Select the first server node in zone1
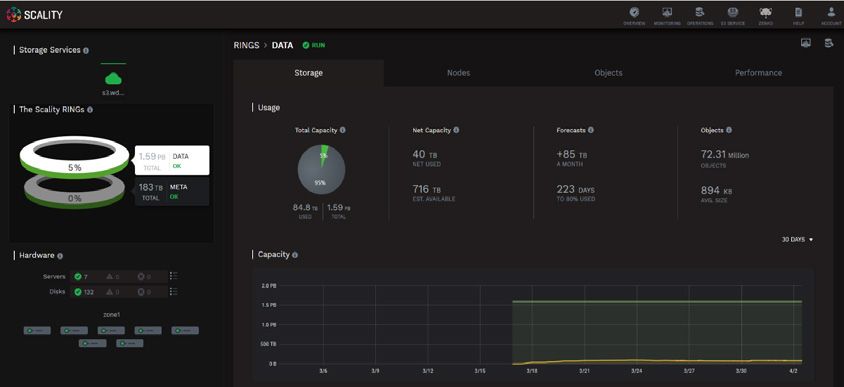This screenshot has height=387, width=844. pos(37,330)
